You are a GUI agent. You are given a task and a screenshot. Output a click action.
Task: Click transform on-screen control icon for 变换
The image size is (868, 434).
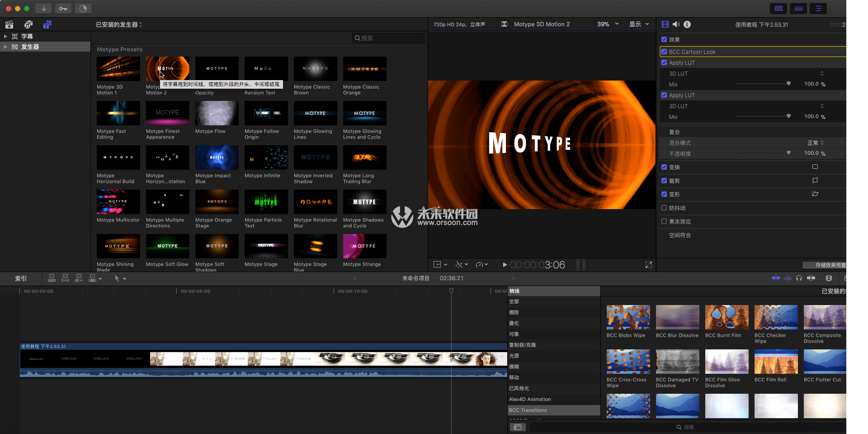815,167
